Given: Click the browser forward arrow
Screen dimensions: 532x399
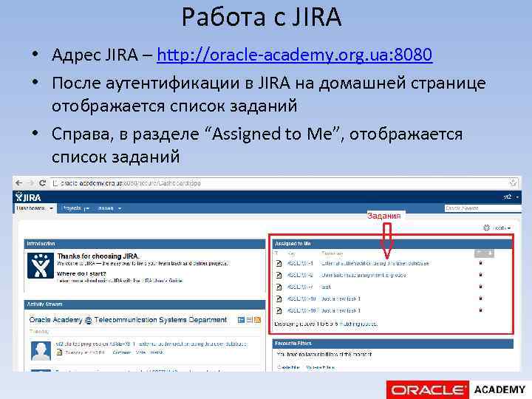Looking at the screenshot, I should [31, 183].
